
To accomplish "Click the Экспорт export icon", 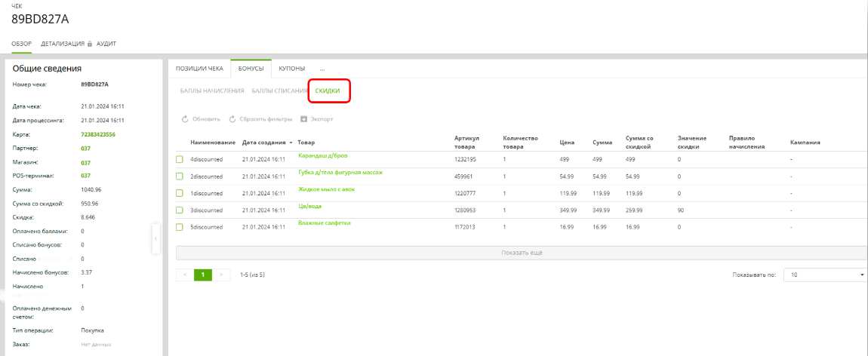I will pyautogui.click(x=303, y=119).
